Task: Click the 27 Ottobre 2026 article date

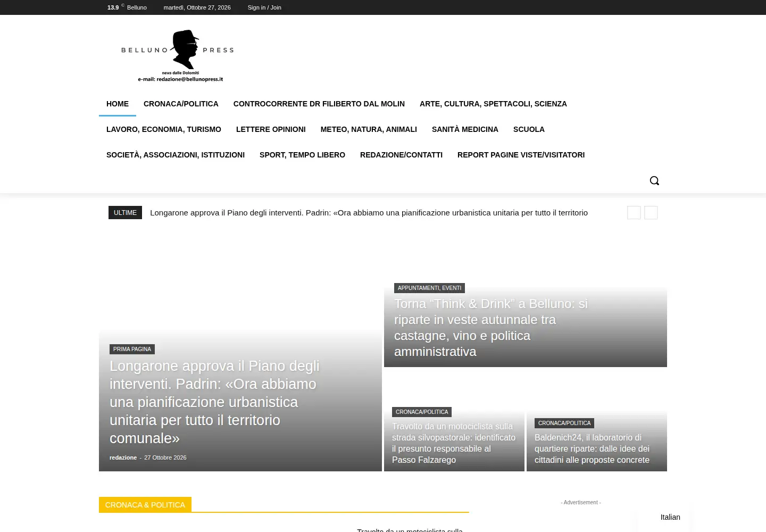Action: click(x=165, y=458)
